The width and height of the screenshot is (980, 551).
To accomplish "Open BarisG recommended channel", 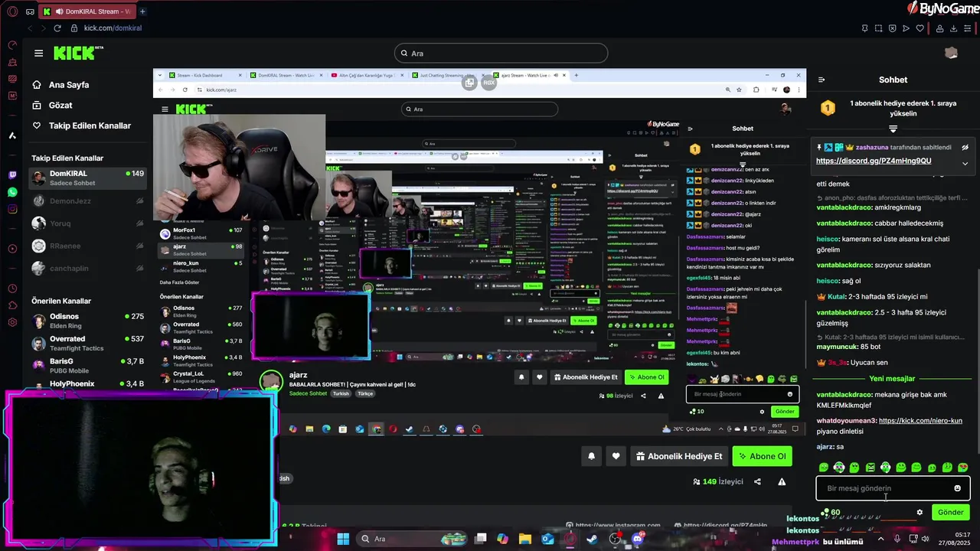I will click(x=88, y=366).
